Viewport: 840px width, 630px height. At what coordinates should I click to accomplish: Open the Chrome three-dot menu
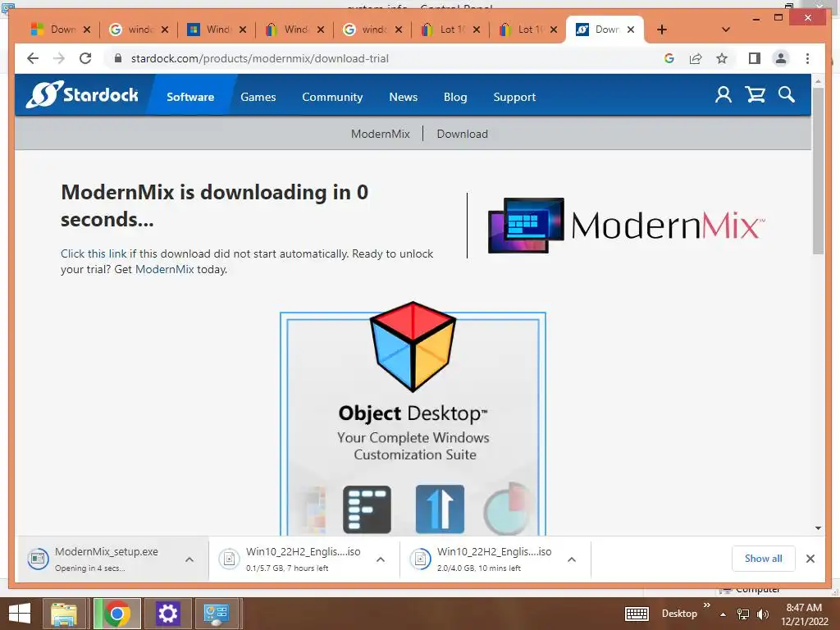pos(807,58)
